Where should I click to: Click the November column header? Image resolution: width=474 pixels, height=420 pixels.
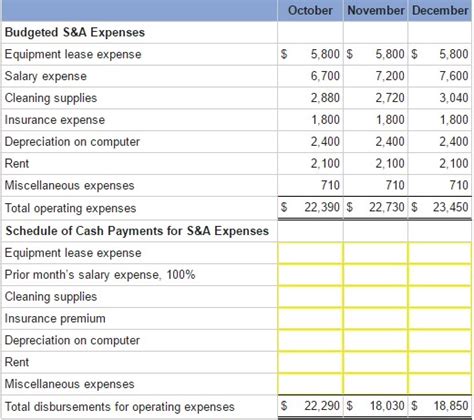coord(376,10)
